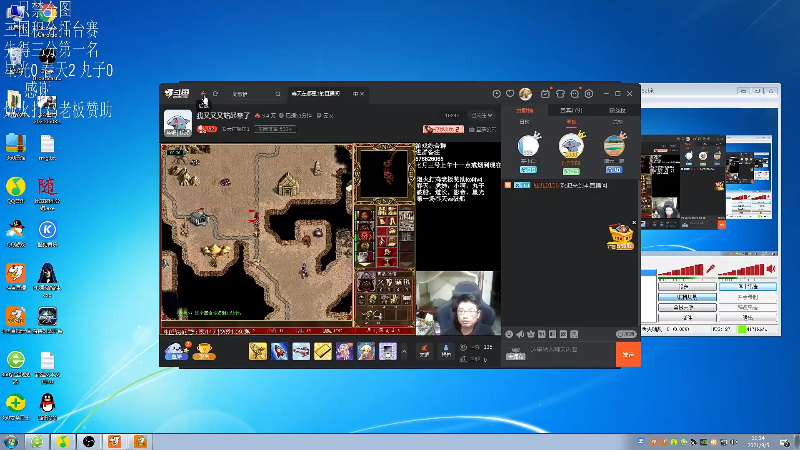Click the last square icon in the chat toolbar
800x450 pixels.
pos(574,334)
